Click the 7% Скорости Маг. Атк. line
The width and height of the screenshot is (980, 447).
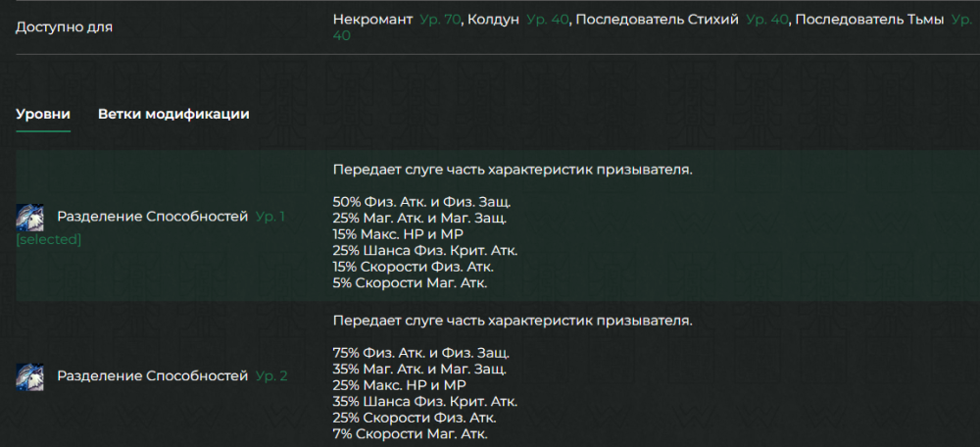coord(411,434)
